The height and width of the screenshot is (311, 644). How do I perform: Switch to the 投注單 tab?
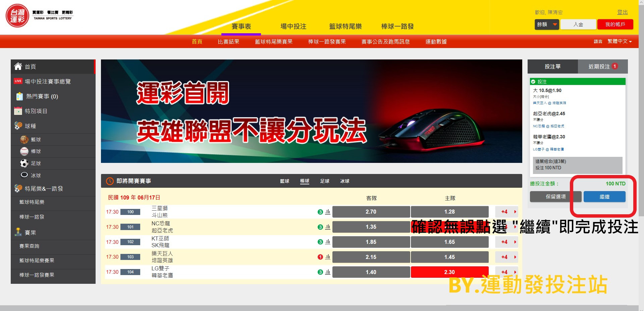pos(552,66)
